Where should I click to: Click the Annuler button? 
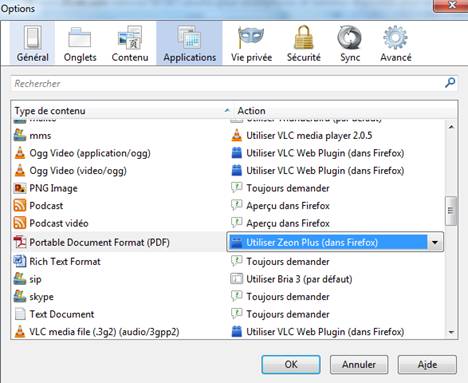[x=359, y=364]
